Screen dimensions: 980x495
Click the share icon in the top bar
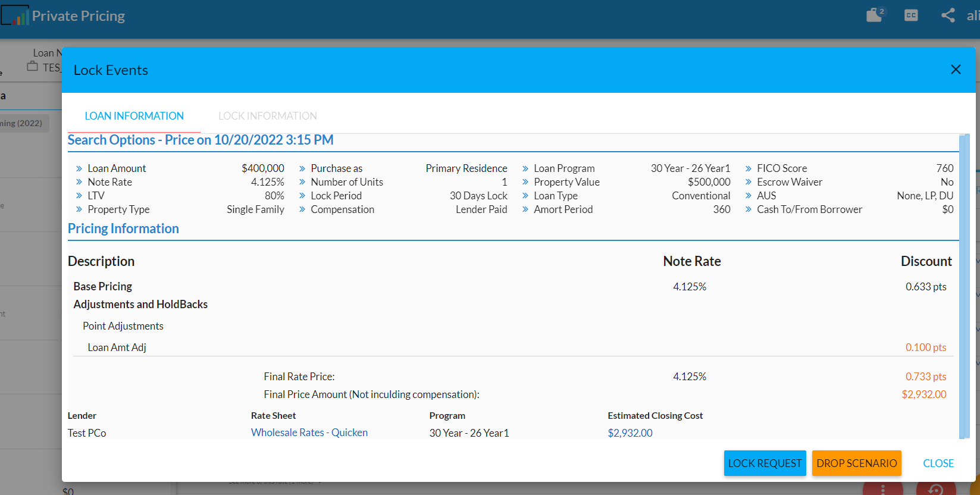coord(948,16)
